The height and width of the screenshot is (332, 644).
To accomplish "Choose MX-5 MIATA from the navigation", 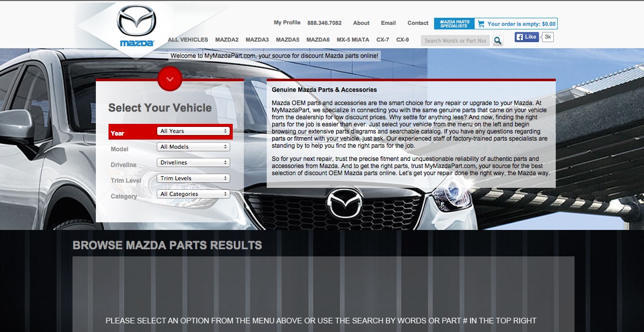I will (x=353, y=40).
